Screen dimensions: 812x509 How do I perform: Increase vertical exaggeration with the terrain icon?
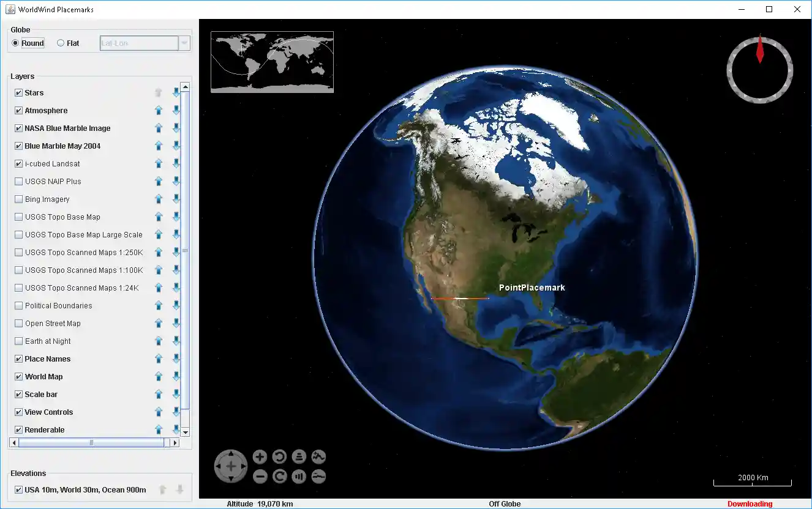(318, 456)
